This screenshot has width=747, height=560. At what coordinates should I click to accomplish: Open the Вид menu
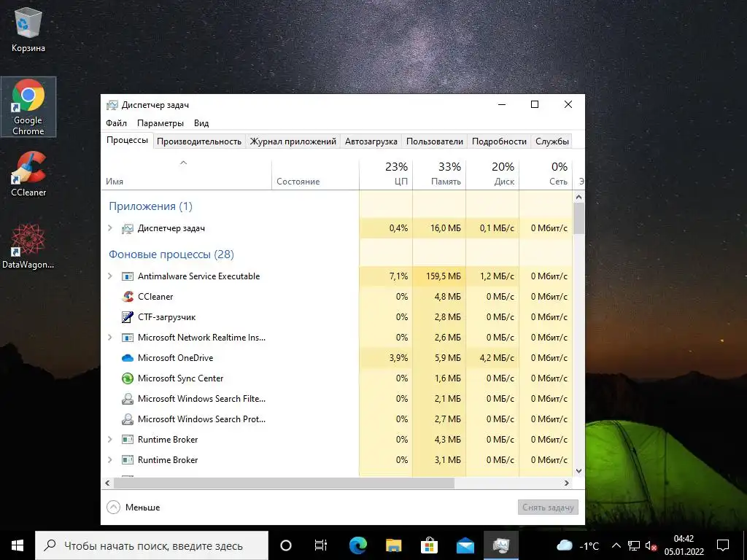pos(201,123)
